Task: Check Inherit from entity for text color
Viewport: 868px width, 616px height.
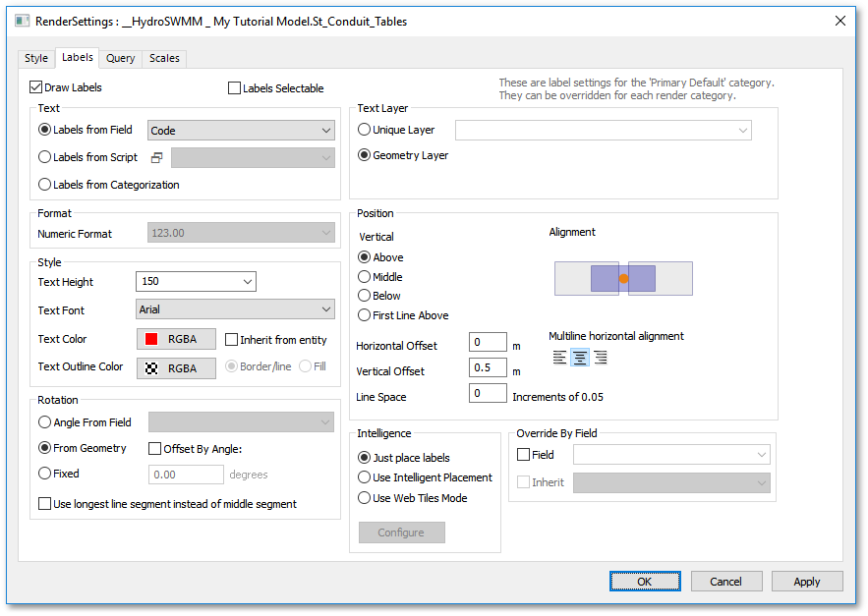Action: click(231, 339)
